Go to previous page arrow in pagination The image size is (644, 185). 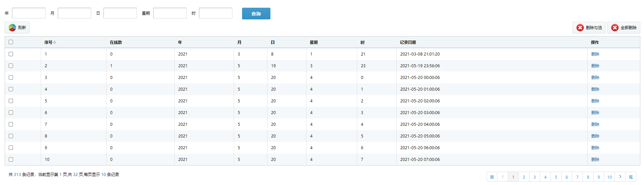coord(502,177)
